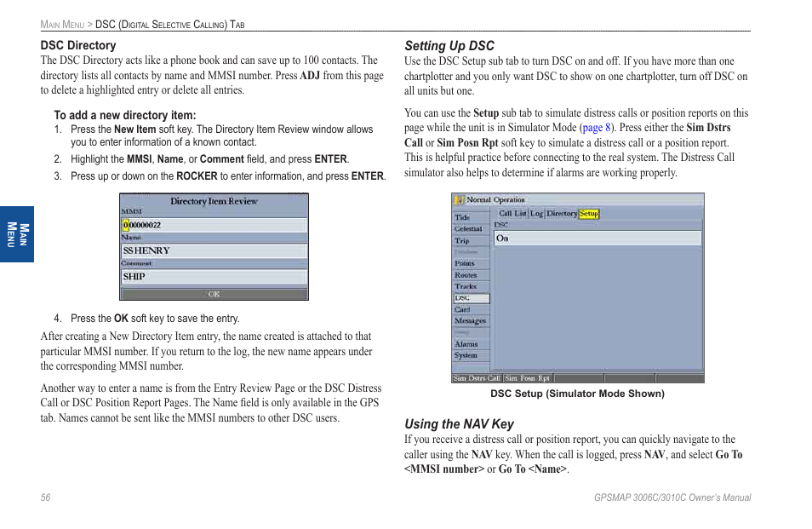
Task: Click the DSC field showing On
Action: (x=598, y=239)
